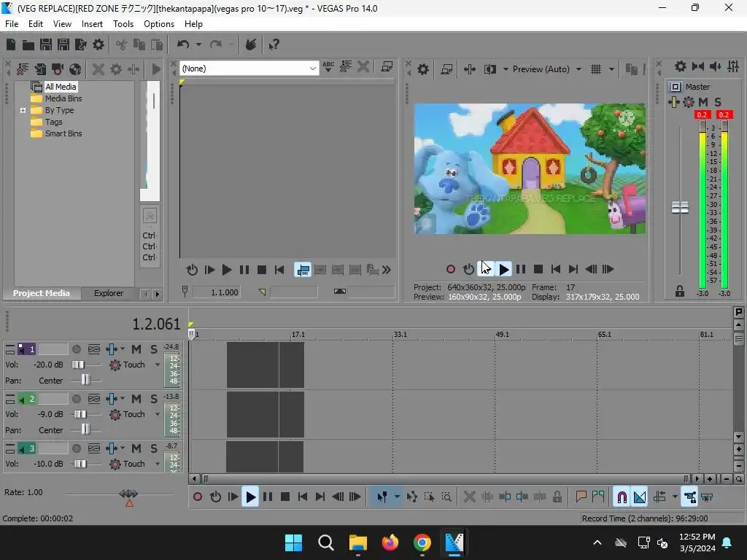Switch to the Explorer tab
The image size is (747, 560).
(109, 293)
